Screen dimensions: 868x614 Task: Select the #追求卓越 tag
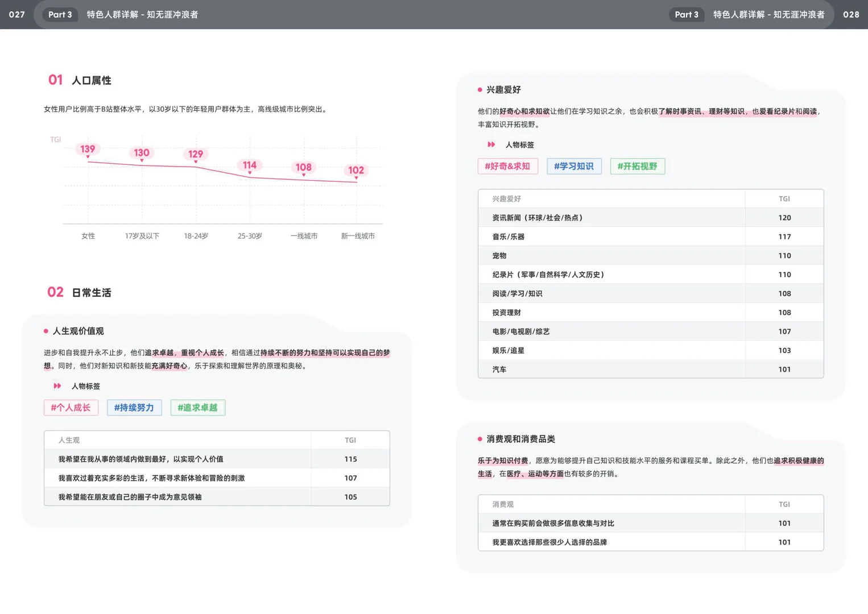(x=198, y=408)
